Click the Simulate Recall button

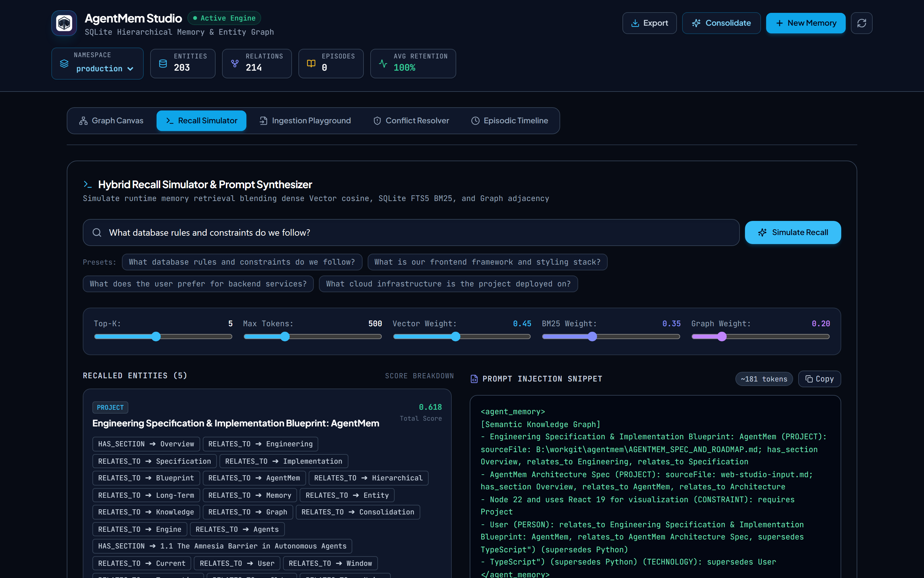click(x=793, y=232)
